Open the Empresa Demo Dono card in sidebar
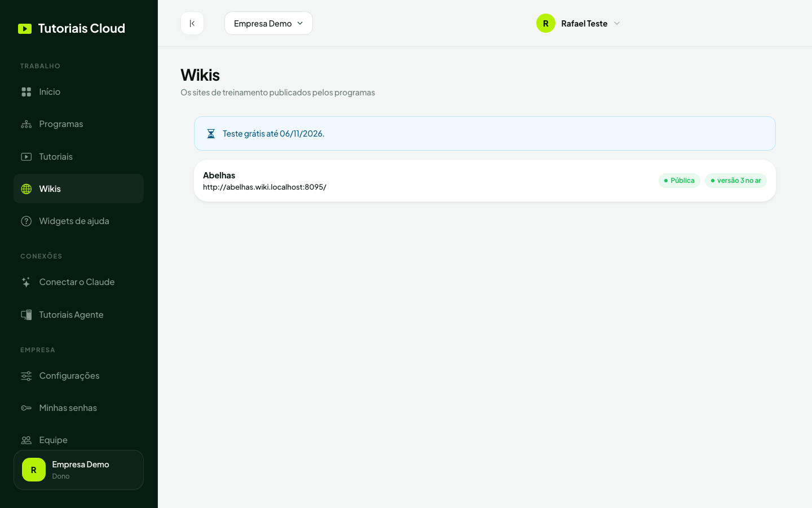812x508 pixels. (78, 470)
